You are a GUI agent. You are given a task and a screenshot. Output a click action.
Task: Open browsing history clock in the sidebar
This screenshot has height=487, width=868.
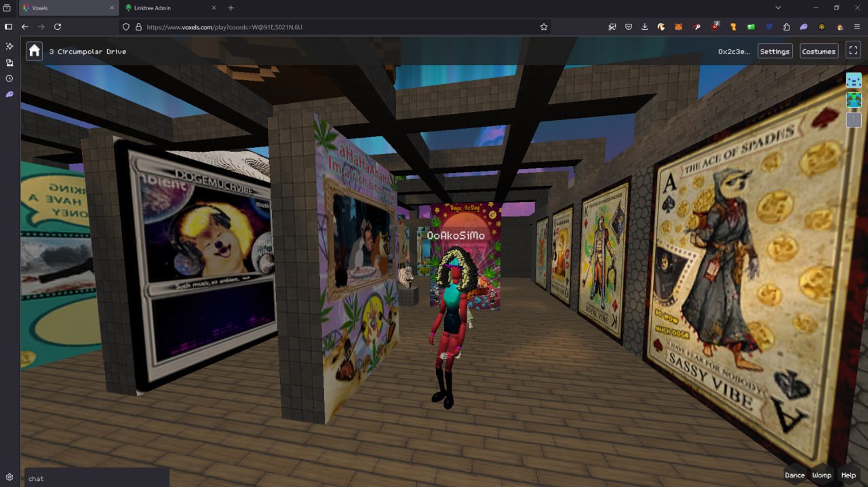click(9, 79)
